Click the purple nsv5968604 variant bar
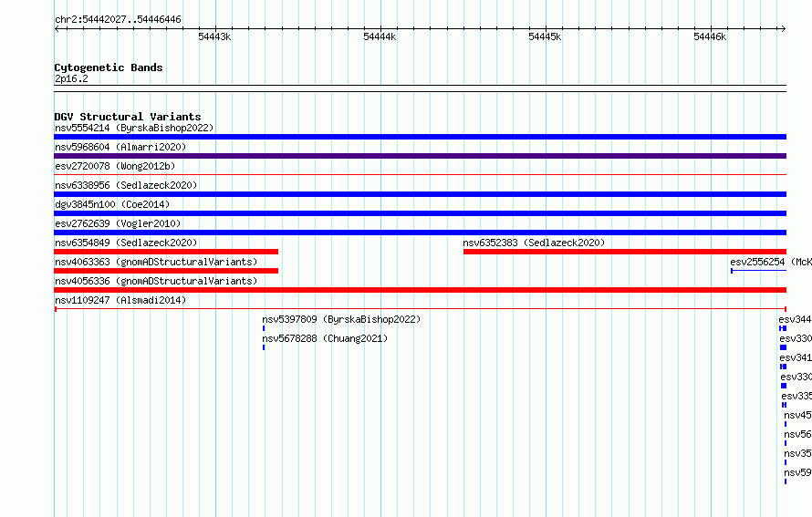 420,156
